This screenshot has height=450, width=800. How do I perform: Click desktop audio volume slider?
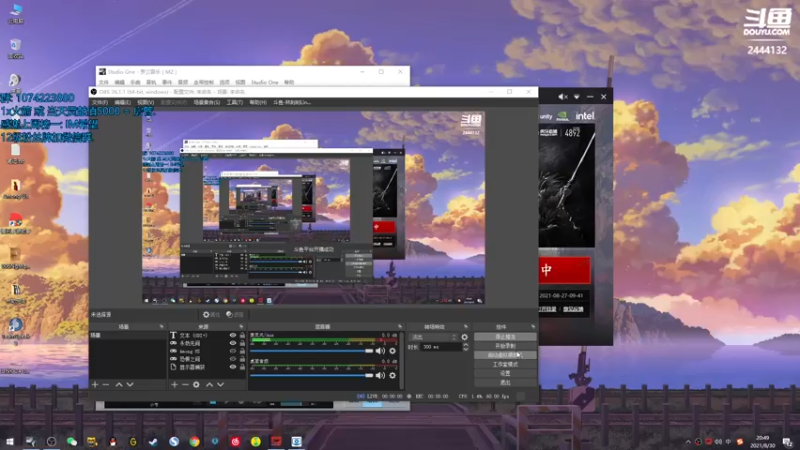pyautogui.click(x=312, y=376)
